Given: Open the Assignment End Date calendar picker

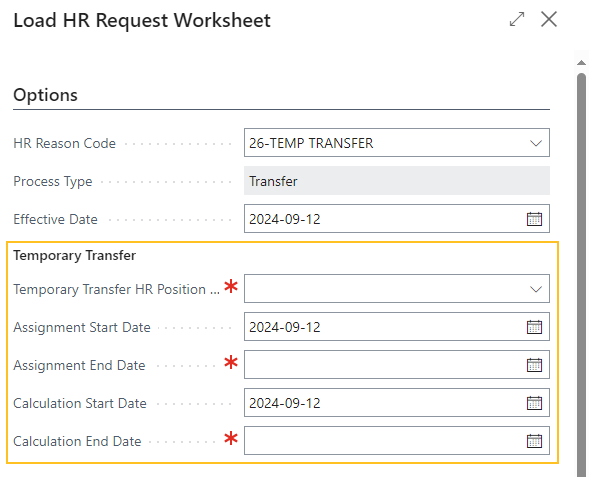Looking at the screenshot, I should pos(534,365).
